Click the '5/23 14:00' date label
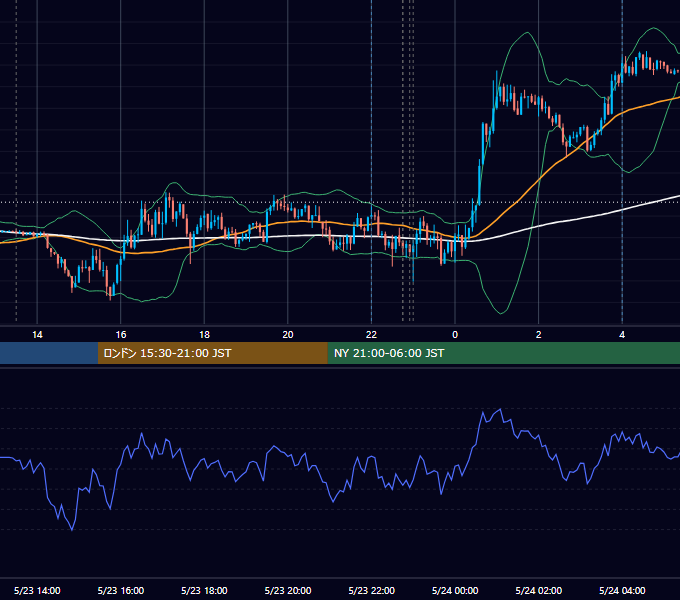680x600 pixels. point(37,590)
